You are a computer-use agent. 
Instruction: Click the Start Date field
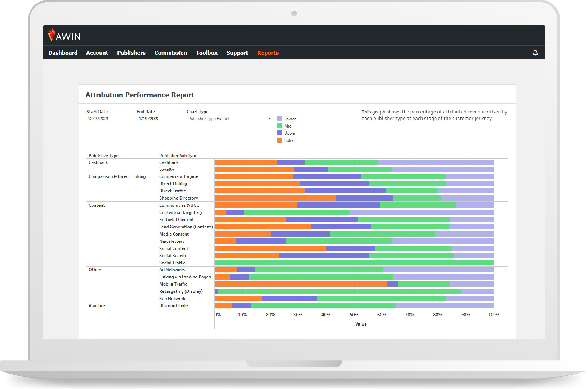click(x=110, y=119)
